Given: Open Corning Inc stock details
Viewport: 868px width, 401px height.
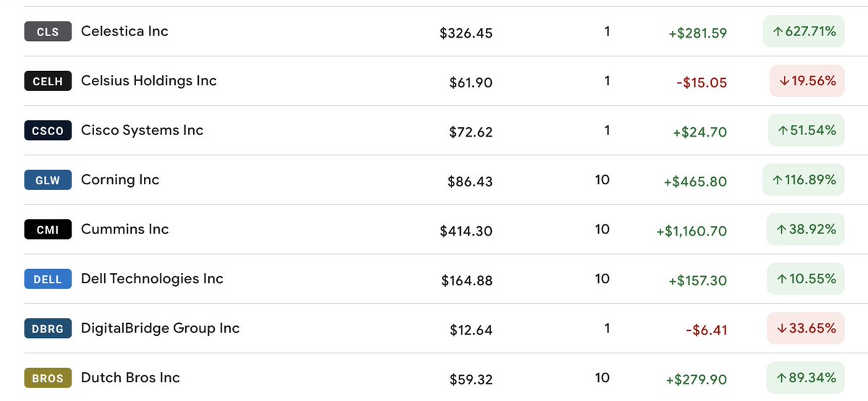Looking at the screenshot, I should (120, 180).
